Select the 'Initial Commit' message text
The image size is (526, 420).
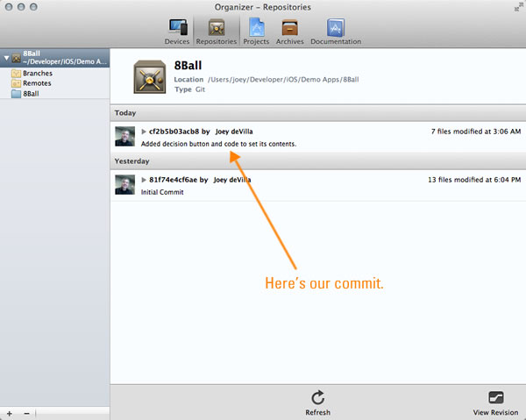tap(162, 192)
